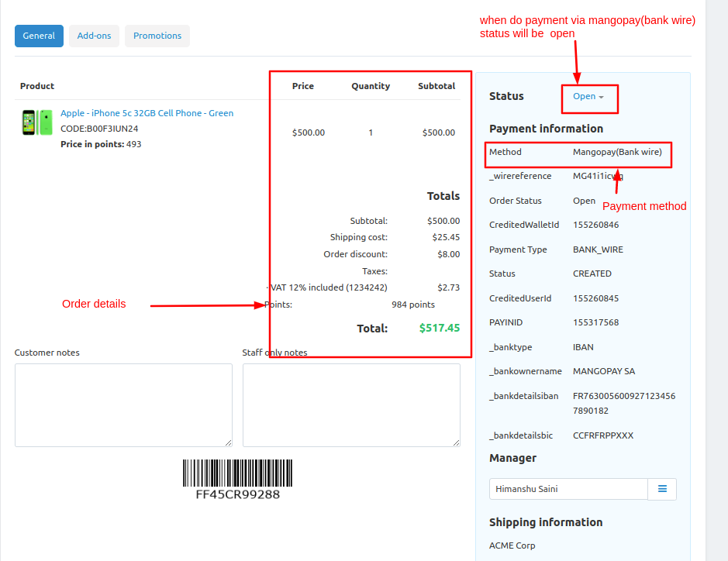Click the Price in points: 493 text

[x=101, y=144]
